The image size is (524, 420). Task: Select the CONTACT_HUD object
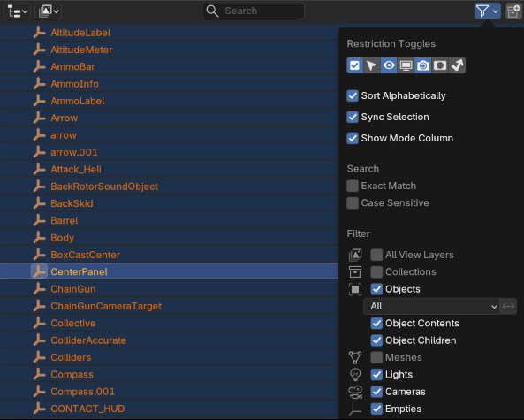coord(87,409)
